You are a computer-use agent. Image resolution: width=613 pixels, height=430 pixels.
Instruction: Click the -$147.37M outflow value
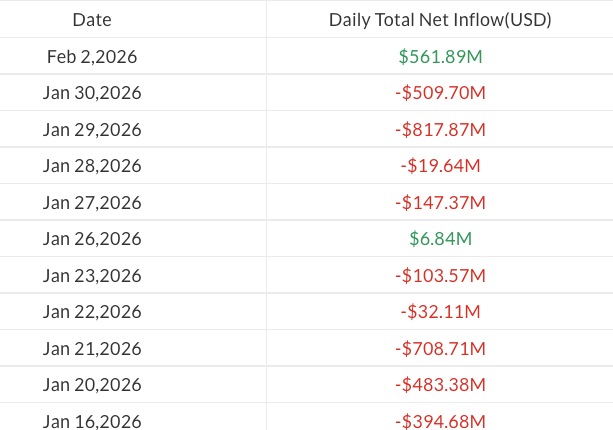point(440,203)
